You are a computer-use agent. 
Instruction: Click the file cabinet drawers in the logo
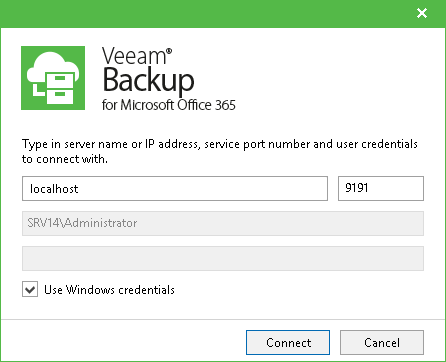(x=60, y=88)
